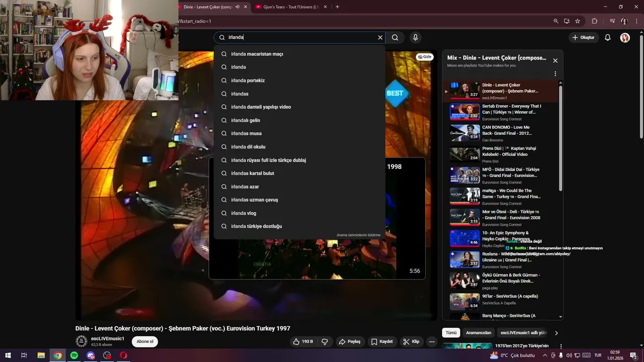Clear the search box with the X icon
Screen dimensions: 644x362
click(380, 37)
